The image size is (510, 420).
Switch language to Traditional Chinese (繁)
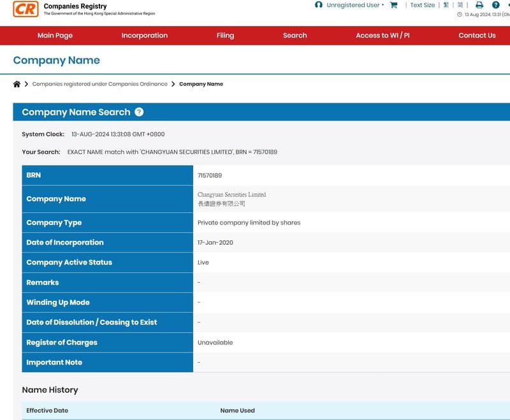446,5
